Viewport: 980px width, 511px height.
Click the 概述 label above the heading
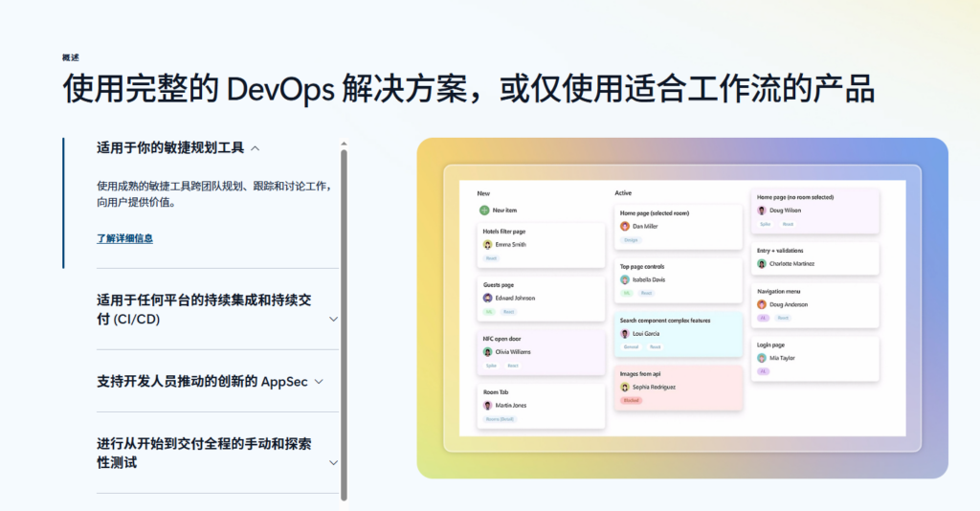71,57
